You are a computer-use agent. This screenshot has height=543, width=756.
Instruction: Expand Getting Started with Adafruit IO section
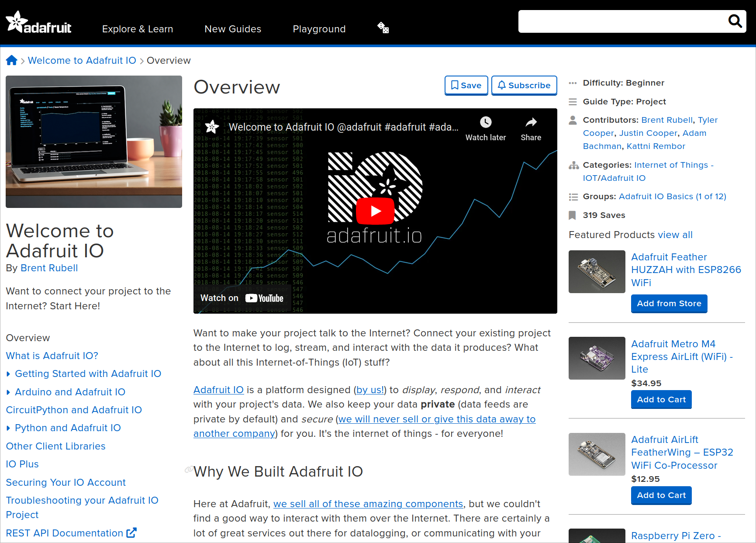[x=88, y=374]
